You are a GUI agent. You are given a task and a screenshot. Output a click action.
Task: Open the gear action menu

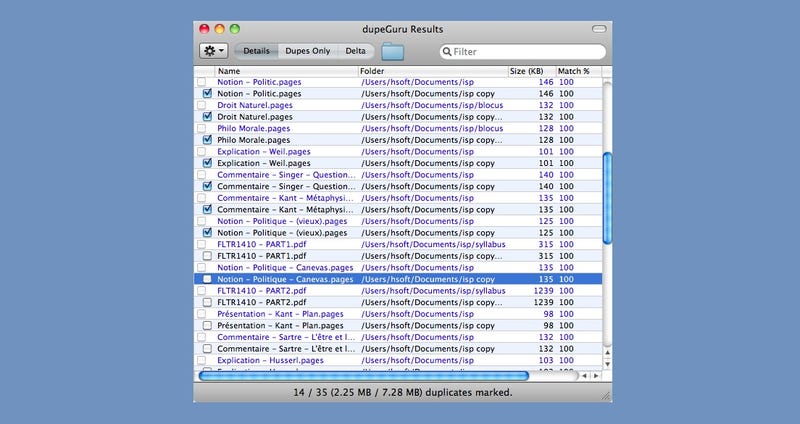point(213,51)
